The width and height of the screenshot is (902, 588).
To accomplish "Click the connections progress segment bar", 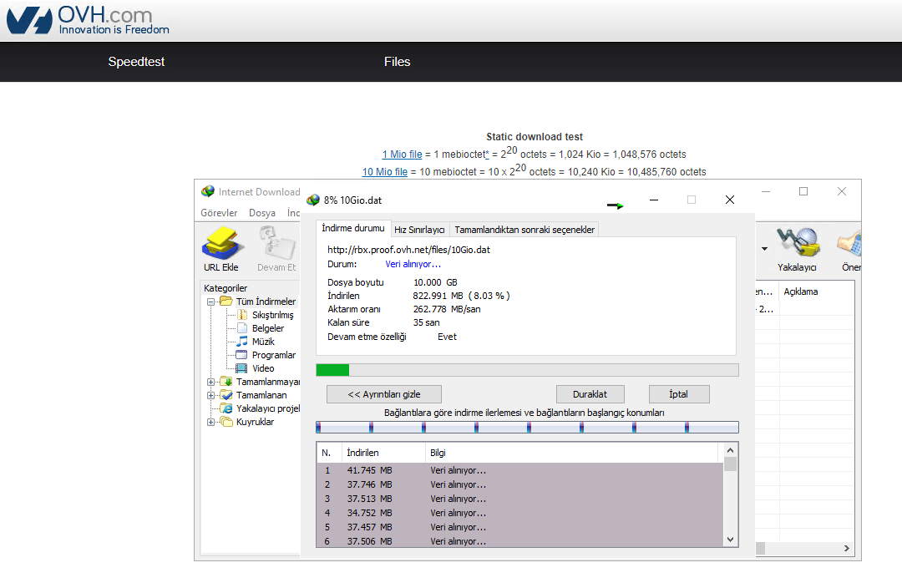I will 528,428.
